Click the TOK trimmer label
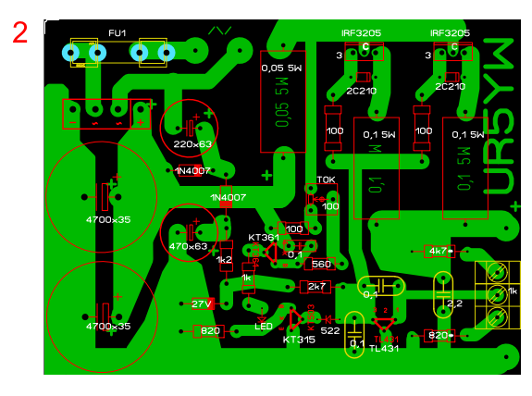Screen dimensions: 532x396 tap(326, 179)
